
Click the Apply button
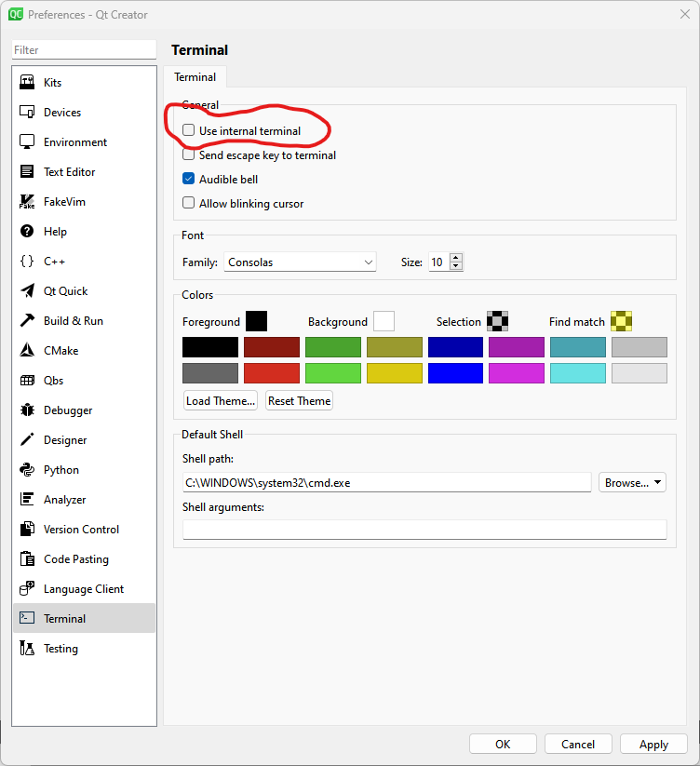pyautogui.click(x=653, y=744)
